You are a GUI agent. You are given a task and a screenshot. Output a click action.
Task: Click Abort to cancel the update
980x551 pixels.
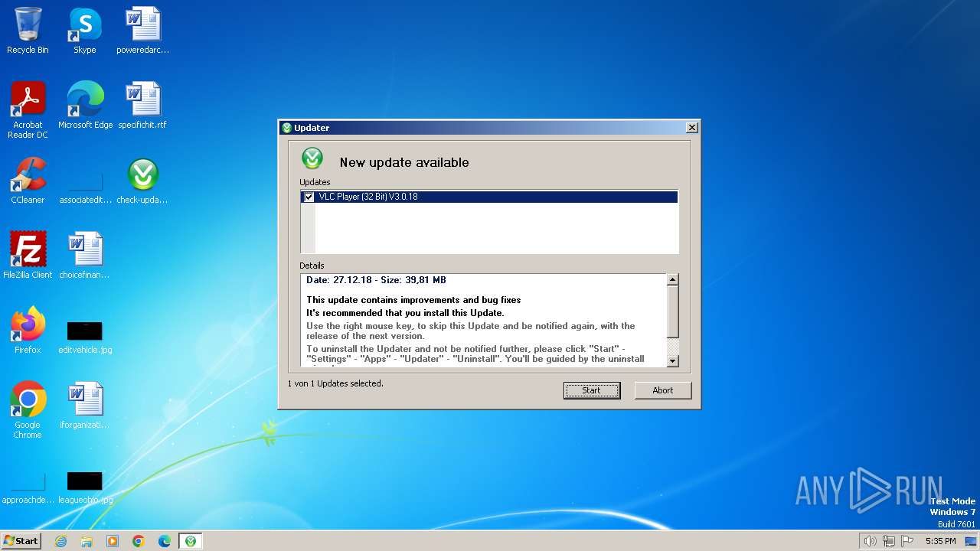point(663,390)
